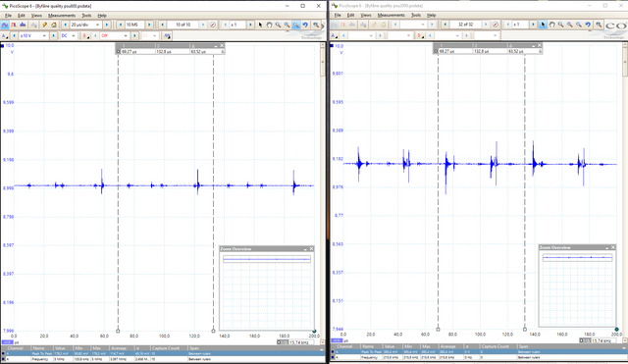The height and width of the screenshot is (364, 628).
Task: Open buffer navigator compass icon in left window
Action: pyautogui.click(x=213, y=25)
